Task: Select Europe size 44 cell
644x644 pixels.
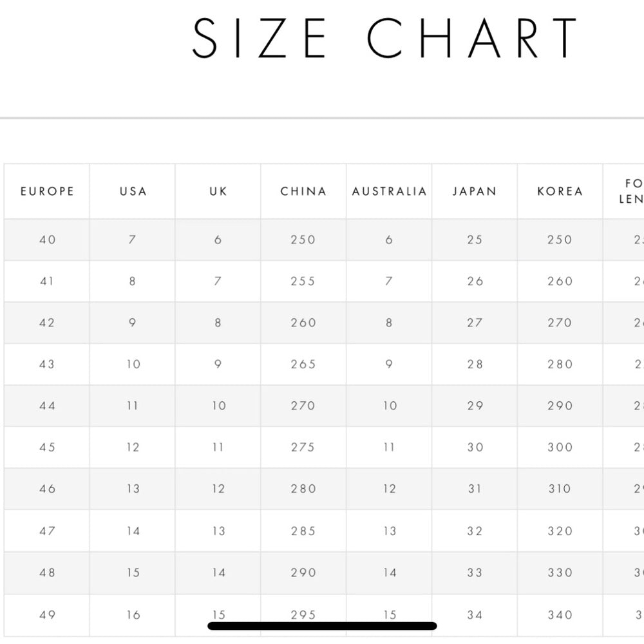Action: tap(47, 406)
